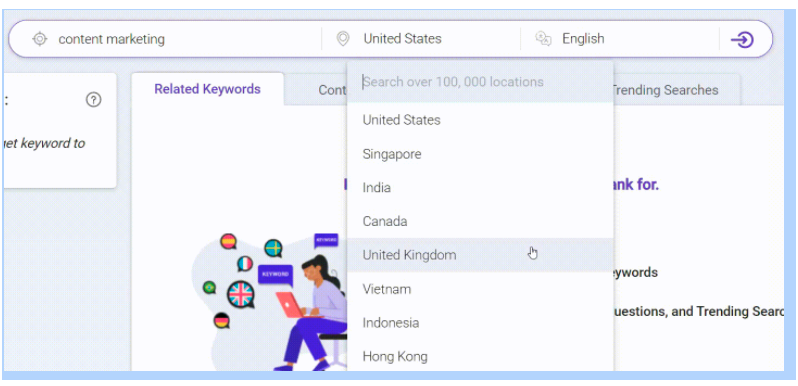Click the language translate icon
The height and width of the screenshot is (386, 798).
point(543,39)
